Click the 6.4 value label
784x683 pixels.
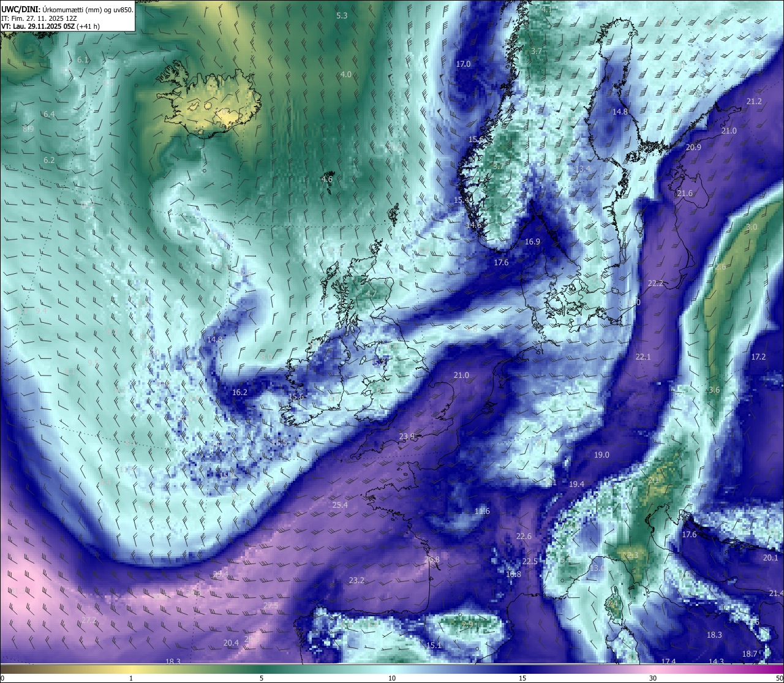(49, 115)
